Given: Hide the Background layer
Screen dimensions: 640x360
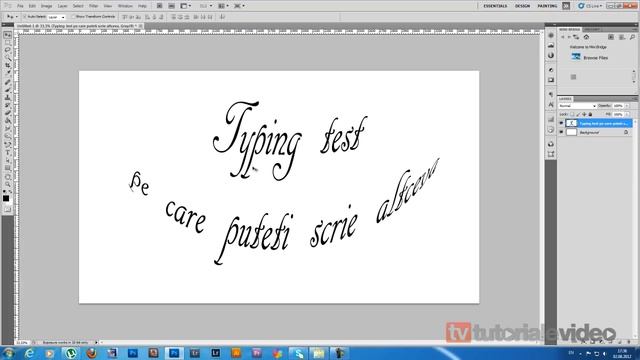Looking at the screenshot, I should click(x=561, y=132).
